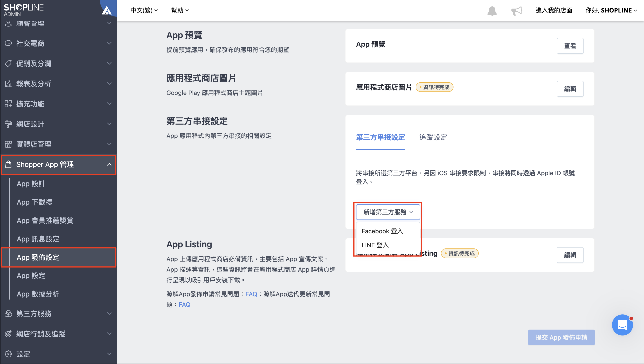Collapse the Shopper App 管理 section

[59, 164]
